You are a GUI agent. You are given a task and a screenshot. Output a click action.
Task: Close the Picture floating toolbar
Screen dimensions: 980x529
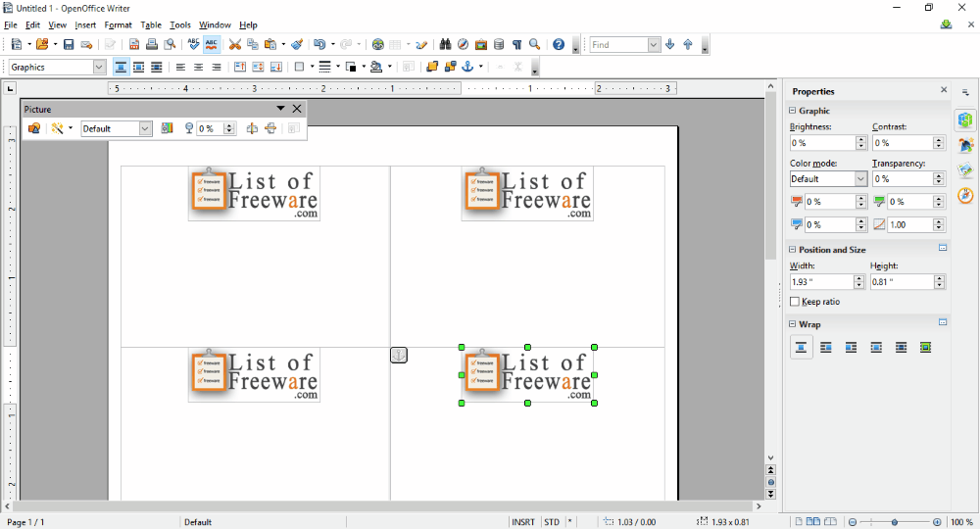297,109
